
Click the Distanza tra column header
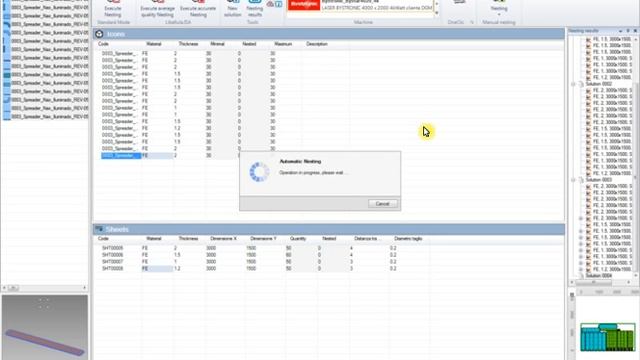367,238
